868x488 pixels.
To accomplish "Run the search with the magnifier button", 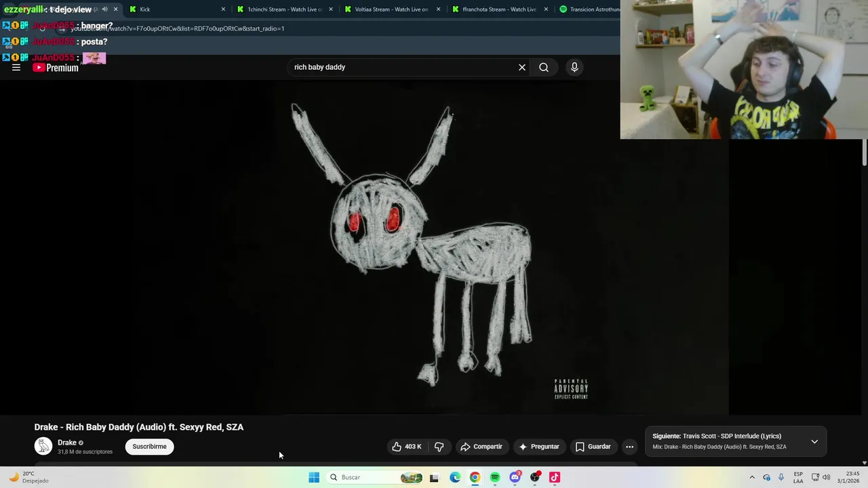I will [x=544, y=67].
